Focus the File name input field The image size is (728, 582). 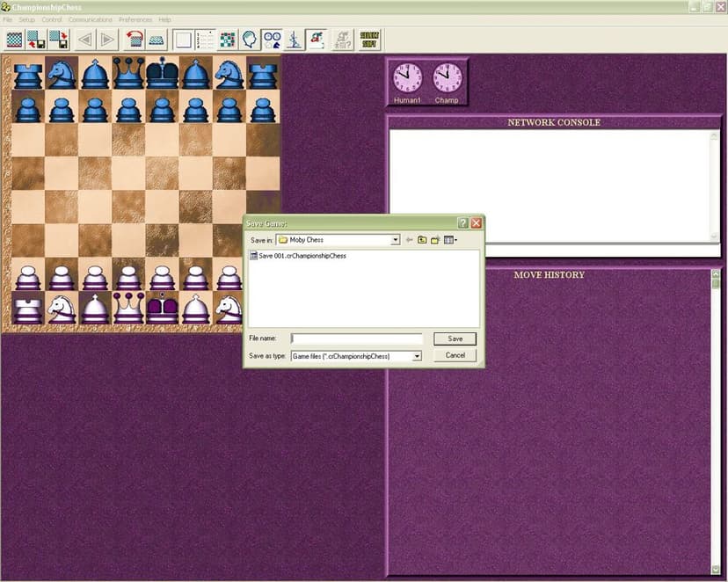tap(357, 338)
